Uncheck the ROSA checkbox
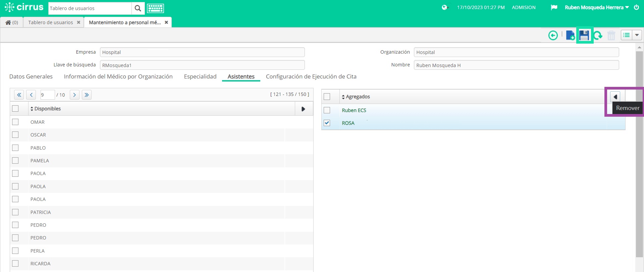Viewport: 644px width, 272px height. pyautogui.click(x=327, y=123)
